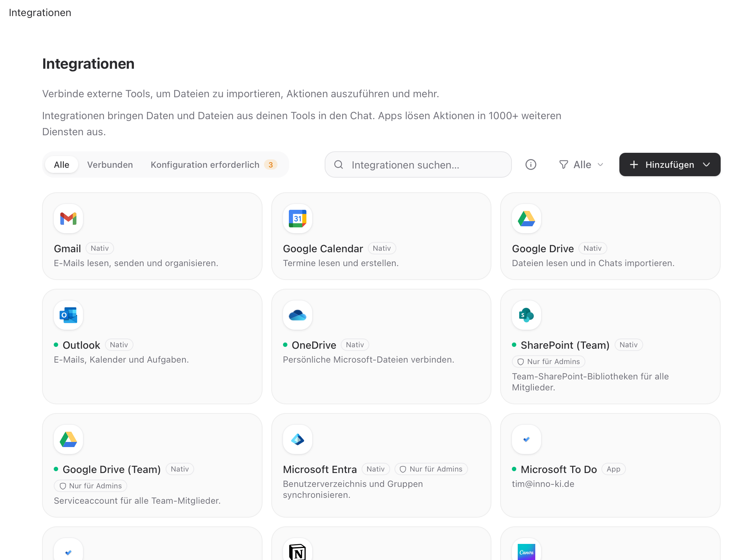
Task: Click the Nativ badge beside Gmail
Action: (100, 249)
